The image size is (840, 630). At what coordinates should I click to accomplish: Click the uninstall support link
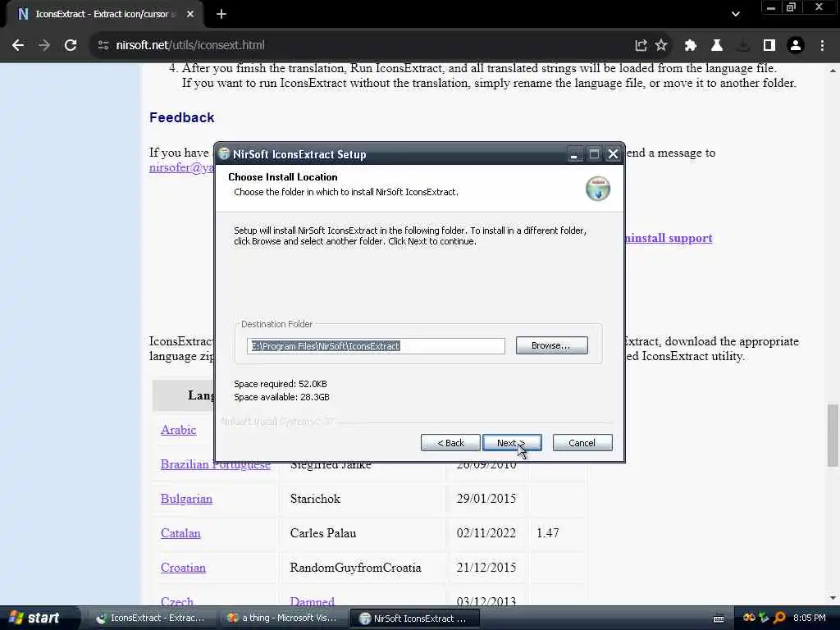669,238
